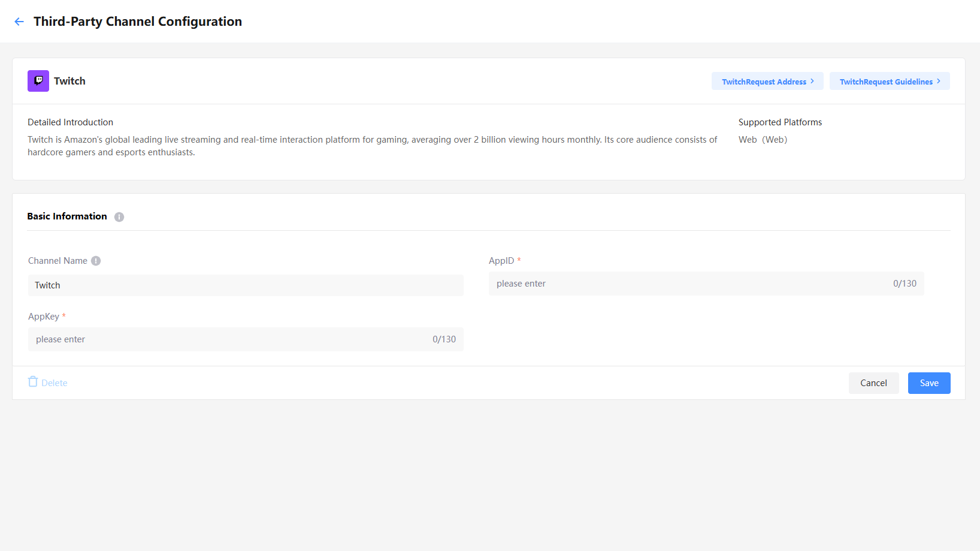Focus the AppID input field
The height and width of the screenshot is (551, 980).
[x=706, y=284]
